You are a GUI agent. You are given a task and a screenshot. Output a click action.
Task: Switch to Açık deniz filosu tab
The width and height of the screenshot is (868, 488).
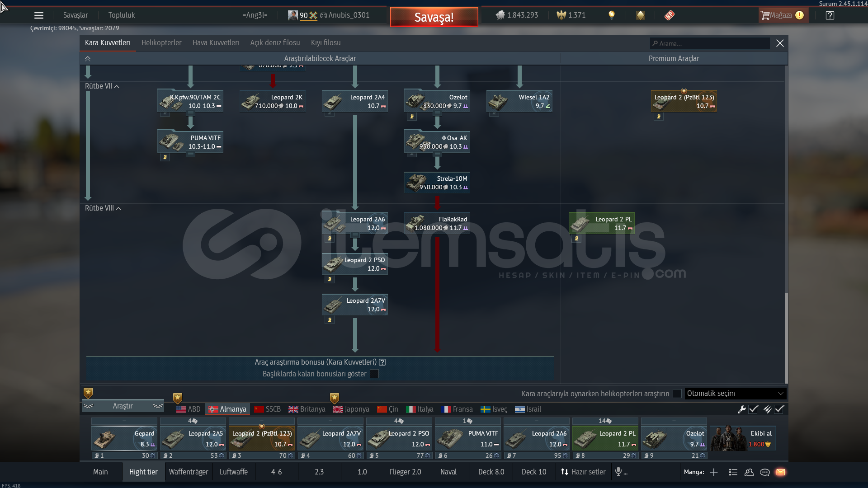coord(275,43)
